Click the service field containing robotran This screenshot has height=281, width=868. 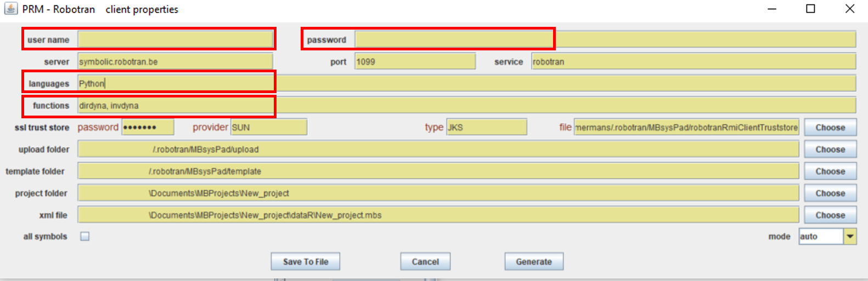point(694,61)
